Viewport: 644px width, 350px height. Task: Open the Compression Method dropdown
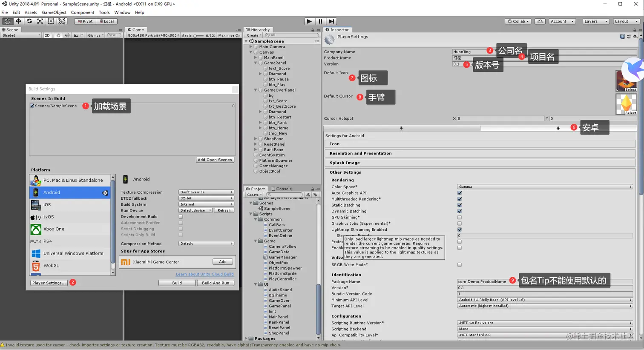(x=206, y=244)
